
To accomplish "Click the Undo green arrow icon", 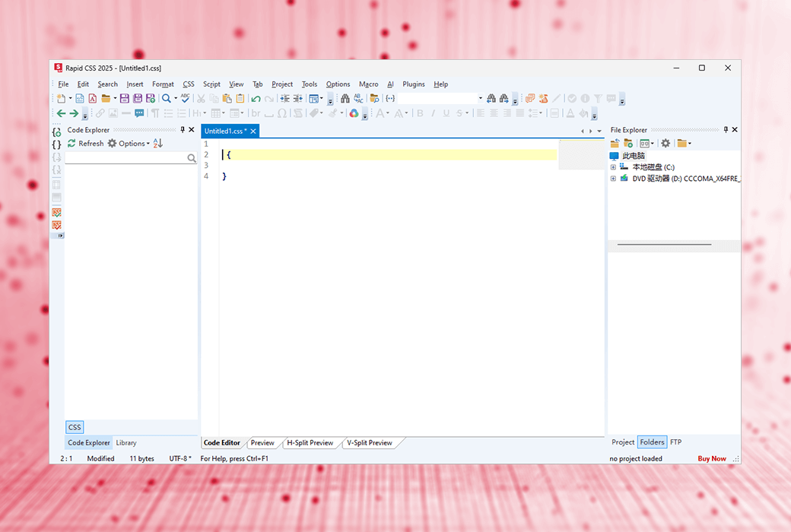I will (x=256, y=98).
